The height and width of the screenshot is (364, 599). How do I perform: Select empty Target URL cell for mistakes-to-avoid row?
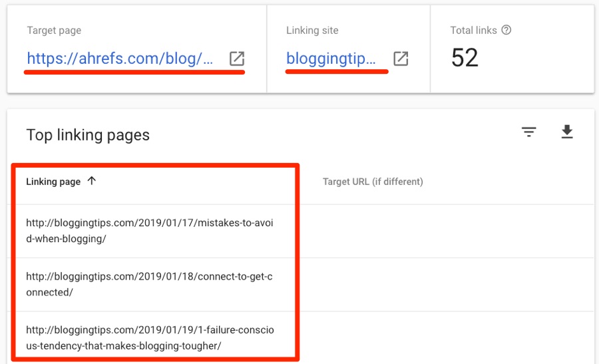coord(447,231)
